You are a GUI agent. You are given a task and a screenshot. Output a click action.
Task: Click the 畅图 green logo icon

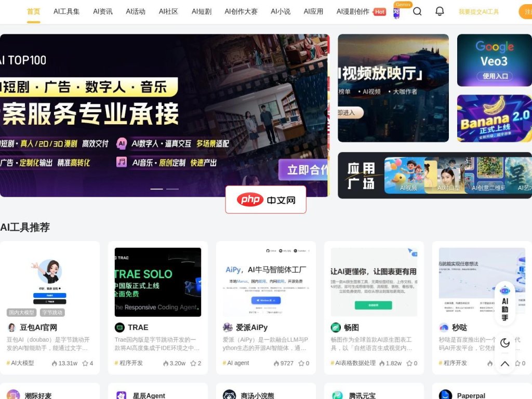(x=336, y=327)
